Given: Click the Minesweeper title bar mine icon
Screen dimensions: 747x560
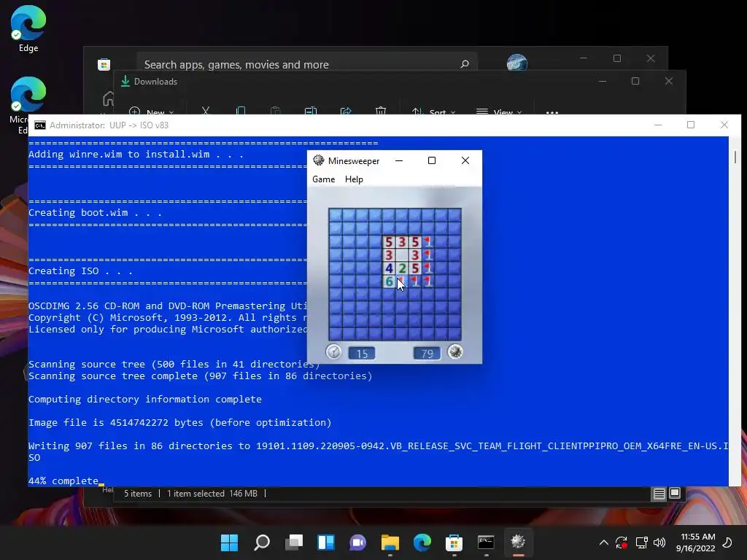Looking at the screenshot, I should click(x=318, y=160).
